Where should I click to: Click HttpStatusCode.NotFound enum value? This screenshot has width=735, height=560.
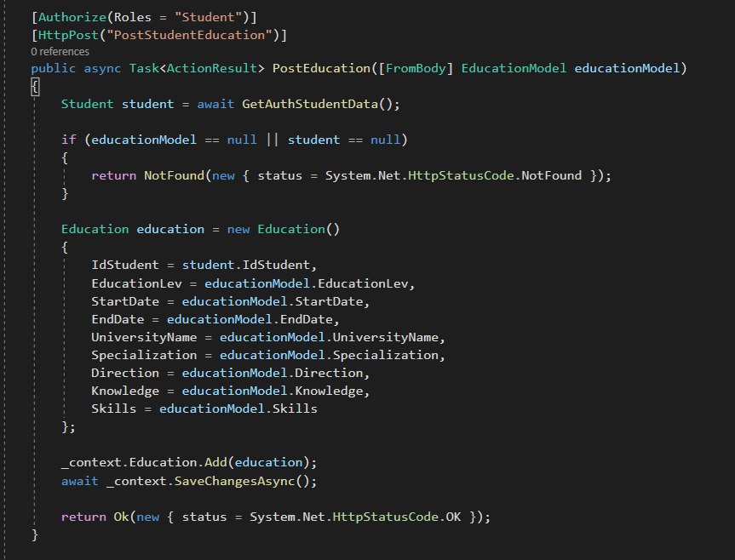pyautogui.click(x=495, y=175)
